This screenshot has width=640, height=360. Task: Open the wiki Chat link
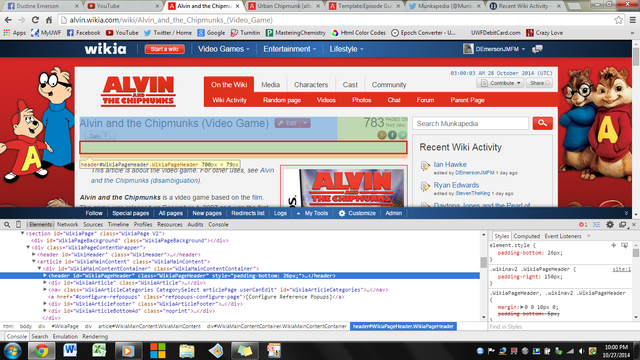point(393,100)
